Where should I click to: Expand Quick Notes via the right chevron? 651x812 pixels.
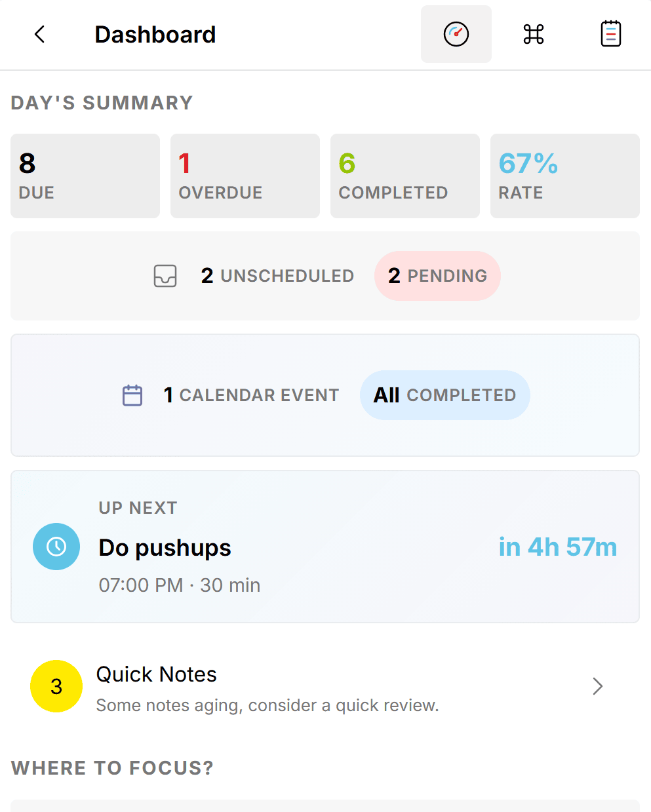pyautogui.click(x=597, y=686)
